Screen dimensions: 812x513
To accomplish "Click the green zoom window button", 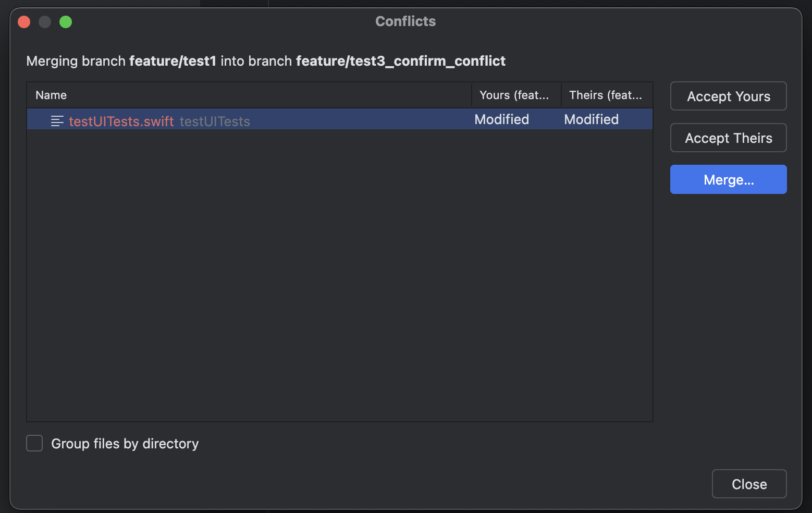I will pyautogui.click(x=66, y=22).
